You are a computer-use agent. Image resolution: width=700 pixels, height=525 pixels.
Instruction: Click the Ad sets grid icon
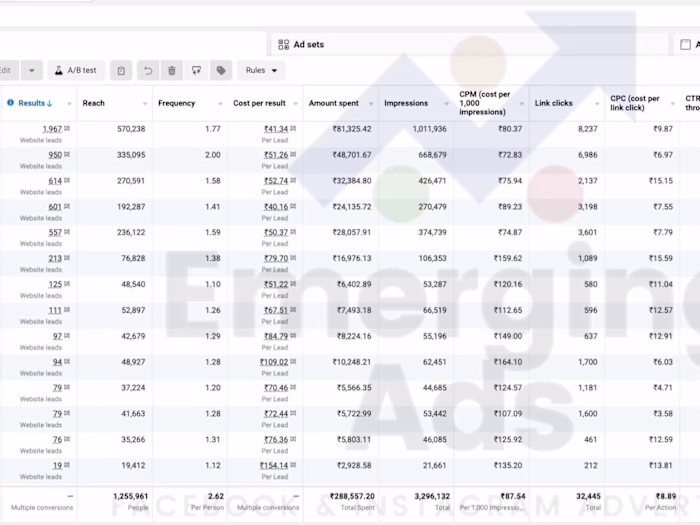pos(283,45)
